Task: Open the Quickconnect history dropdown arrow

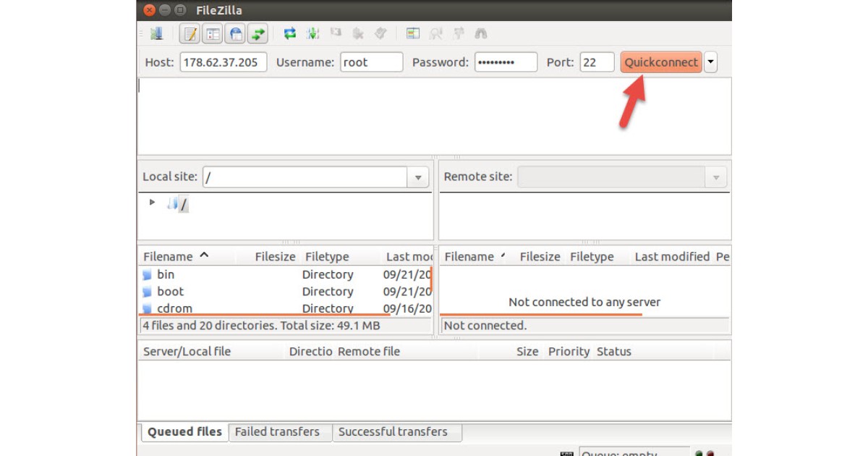Action: [710, 62]
